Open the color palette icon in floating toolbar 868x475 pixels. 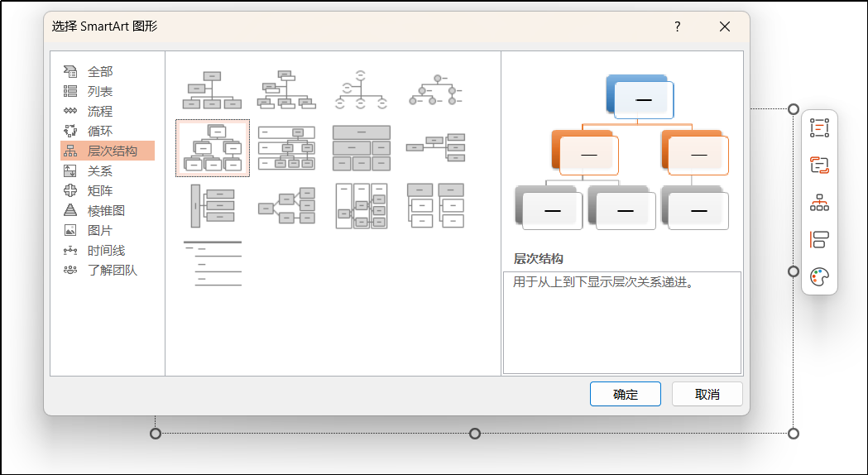819,276
